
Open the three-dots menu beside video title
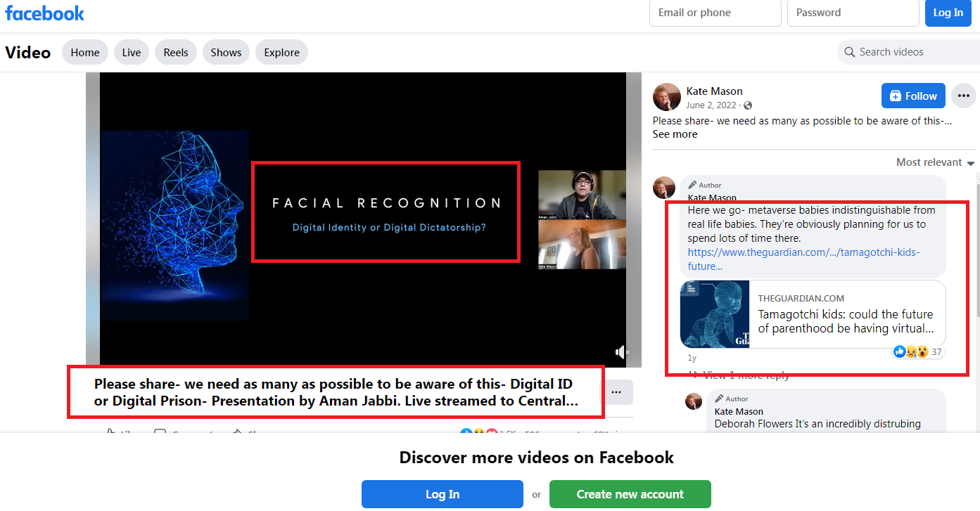(616, 392)
